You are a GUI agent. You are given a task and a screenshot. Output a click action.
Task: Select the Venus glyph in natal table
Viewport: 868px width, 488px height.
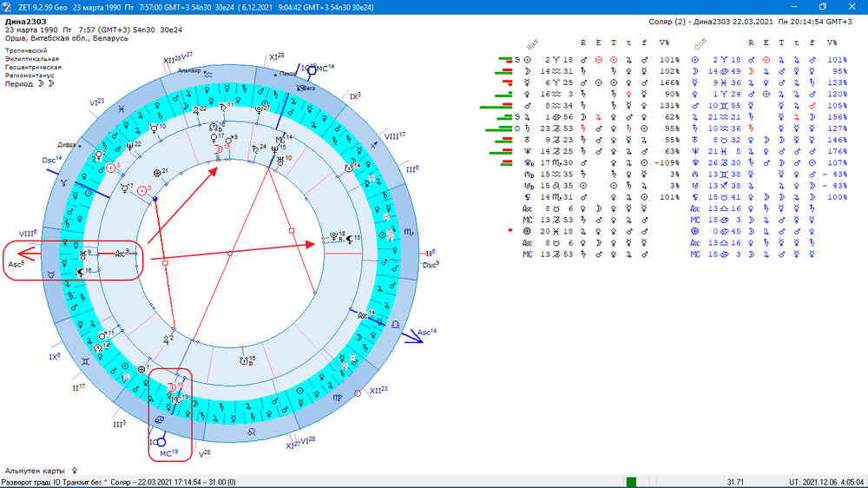[528, 94]
